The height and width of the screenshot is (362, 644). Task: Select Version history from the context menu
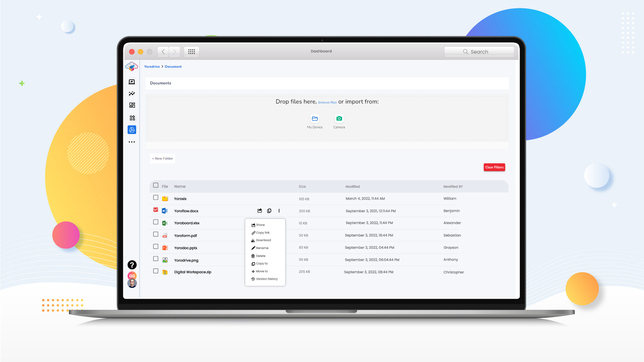[x=264, y=279]
